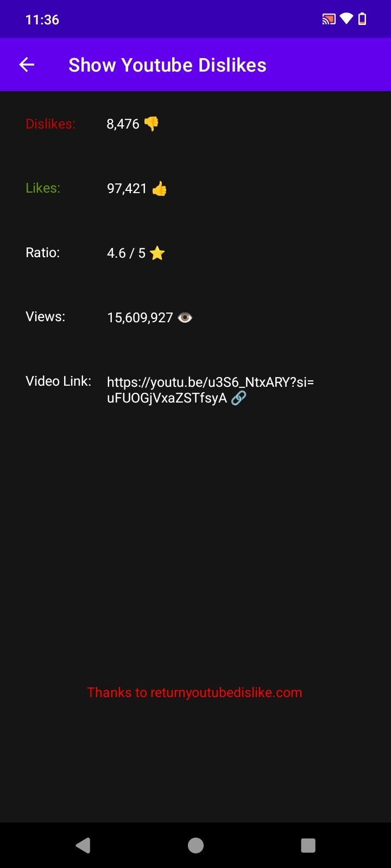
Task: Tap the 97,421 likes value
Action: 127,188
